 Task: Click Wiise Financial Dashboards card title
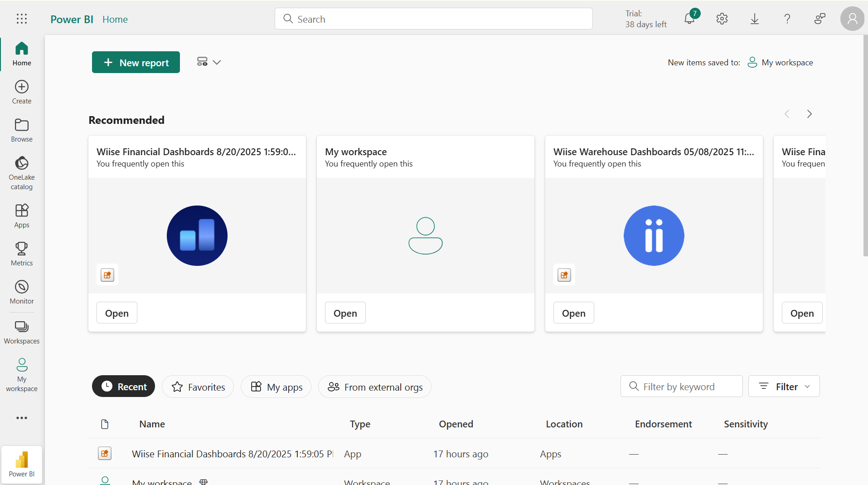click(x=196, y=152)
